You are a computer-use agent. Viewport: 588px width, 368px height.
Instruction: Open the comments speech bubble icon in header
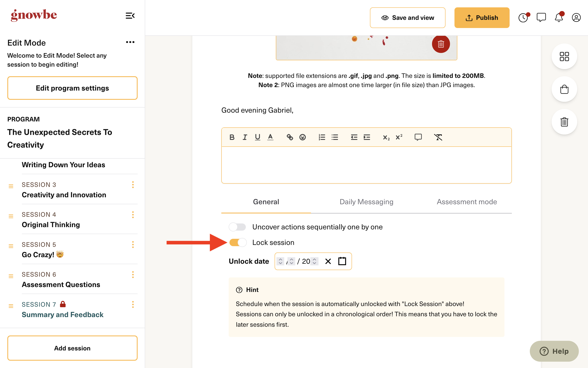541,18
